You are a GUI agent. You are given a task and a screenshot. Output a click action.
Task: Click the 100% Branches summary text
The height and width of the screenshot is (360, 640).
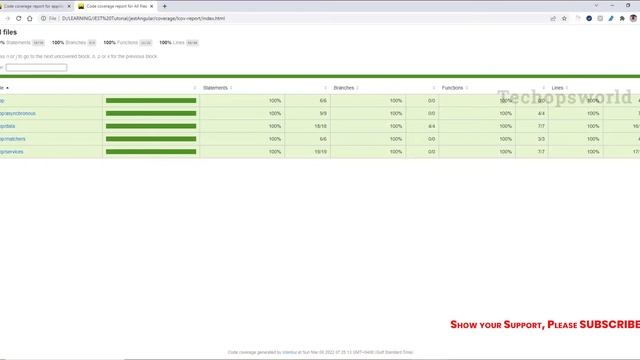(69, 42)
